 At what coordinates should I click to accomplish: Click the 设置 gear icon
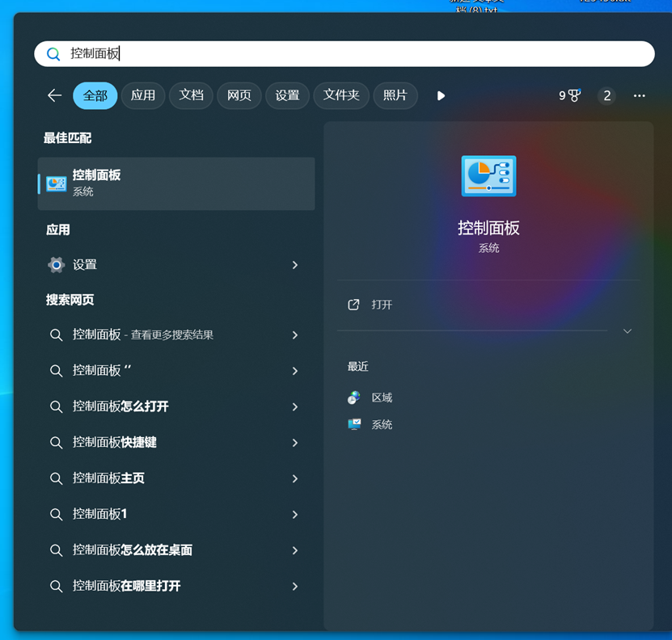[x=56, y=265]
